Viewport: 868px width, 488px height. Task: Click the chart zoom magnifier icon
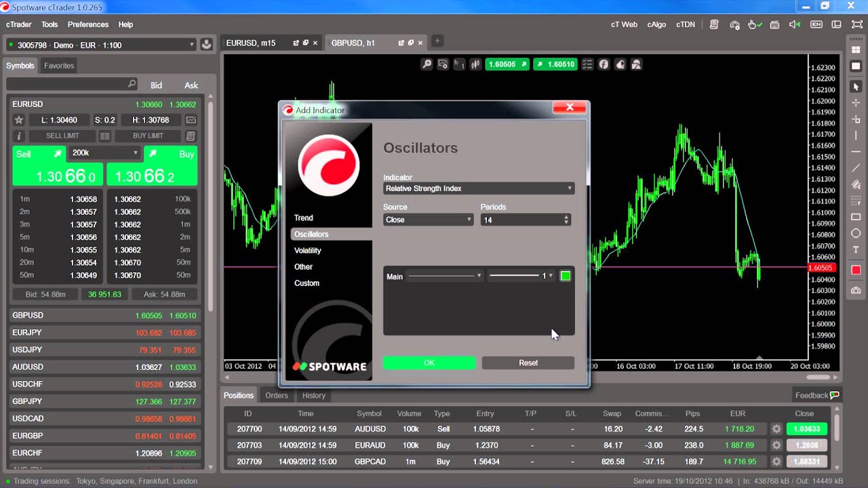(x=427, y=64)
